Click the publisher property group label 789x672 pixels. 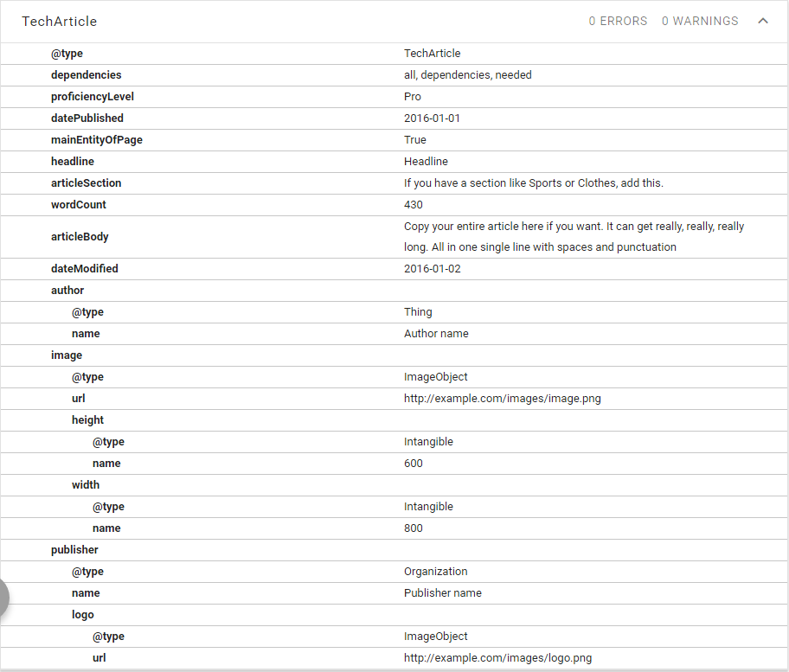pyautogui.click(x=74, y=550)
